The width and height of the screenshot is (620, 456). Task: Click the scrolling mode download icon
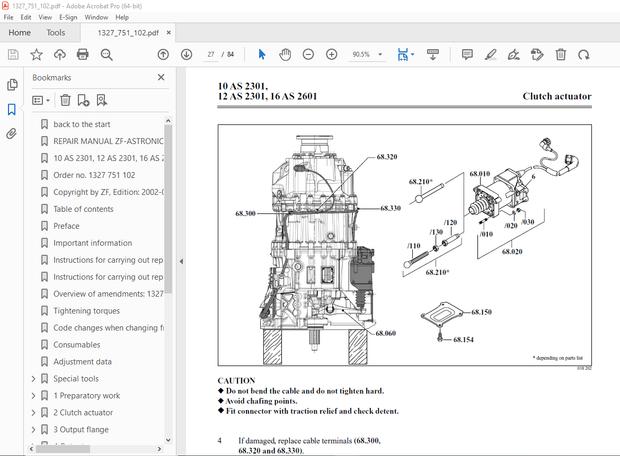point(433,55)
